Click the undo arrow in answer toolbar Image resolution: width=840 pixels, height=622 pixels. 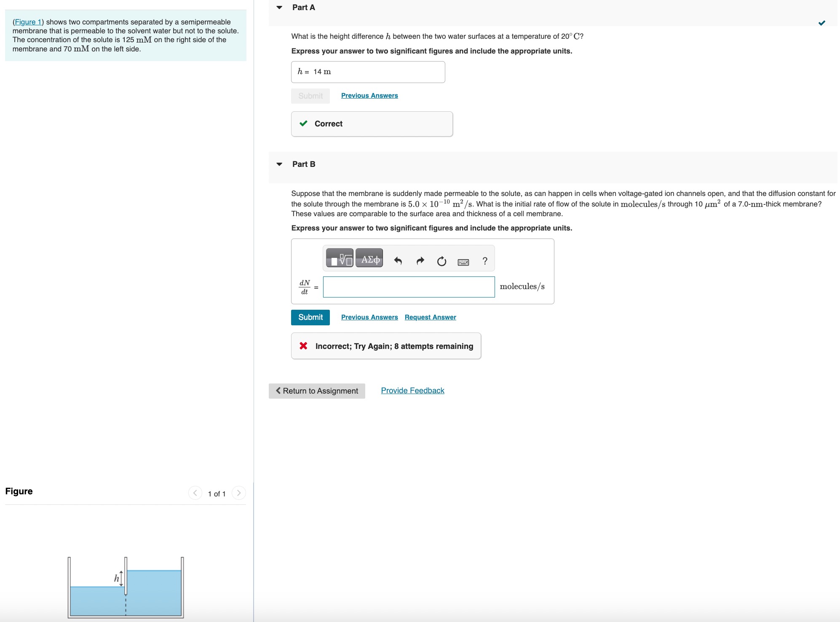[x=398, y=261]
